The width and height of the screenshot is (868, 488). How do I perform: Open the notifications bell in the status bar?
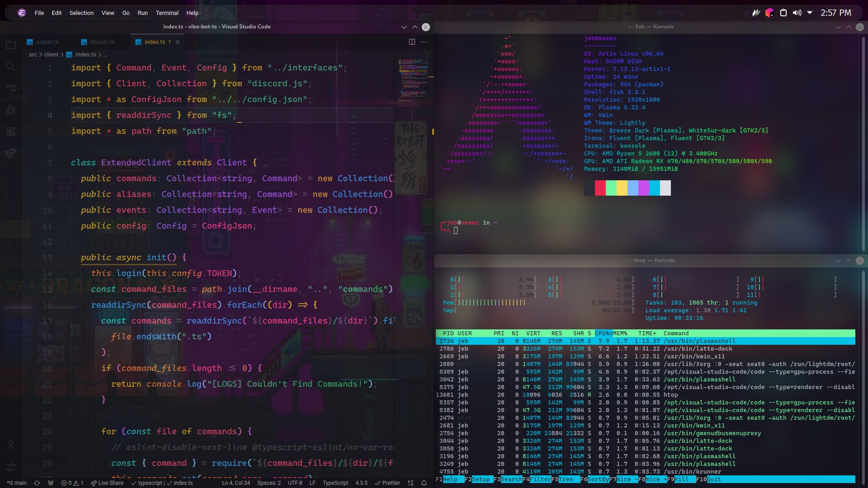[424, 483]
